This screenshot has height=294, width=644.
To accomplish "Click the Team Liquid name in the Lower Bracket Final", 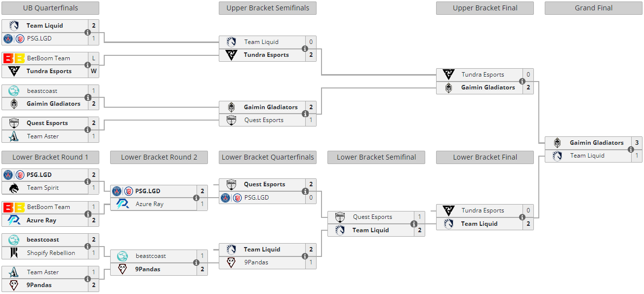I will point(479,224).
